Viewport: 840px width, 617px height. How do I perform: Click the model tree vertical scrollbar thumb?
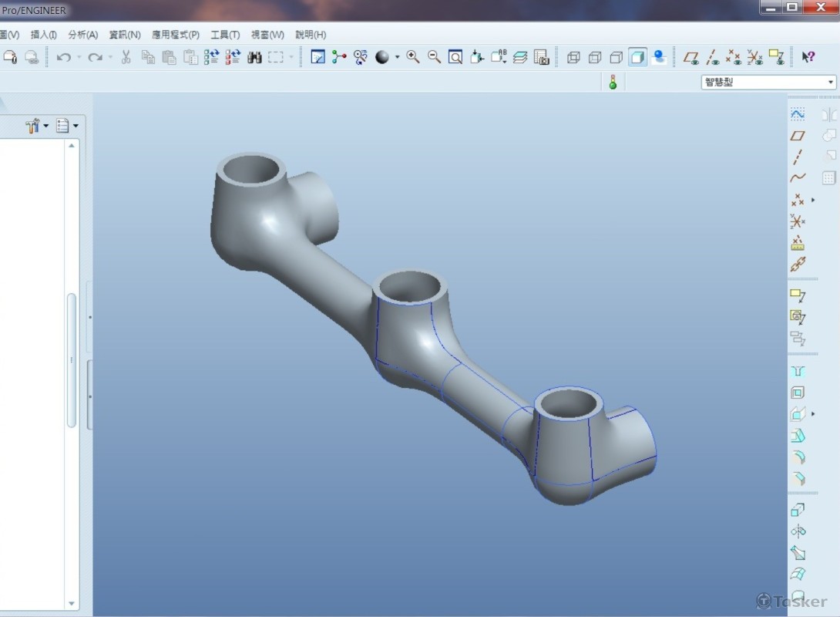[x=72, y=359]
